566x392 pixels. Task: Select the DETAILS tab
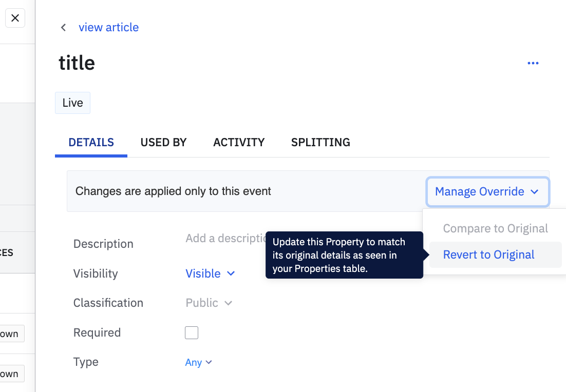(x=91, y=143)
